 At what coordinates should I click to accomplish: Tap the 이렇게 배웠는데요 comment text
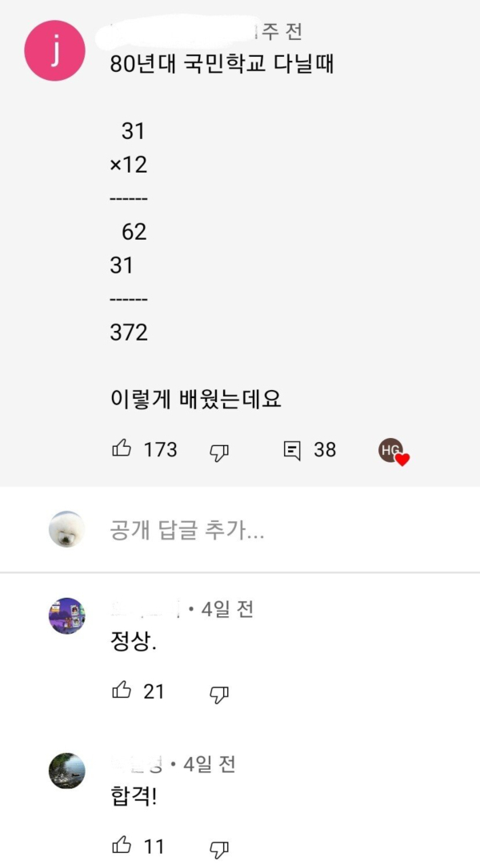click(x=195, y=399)
